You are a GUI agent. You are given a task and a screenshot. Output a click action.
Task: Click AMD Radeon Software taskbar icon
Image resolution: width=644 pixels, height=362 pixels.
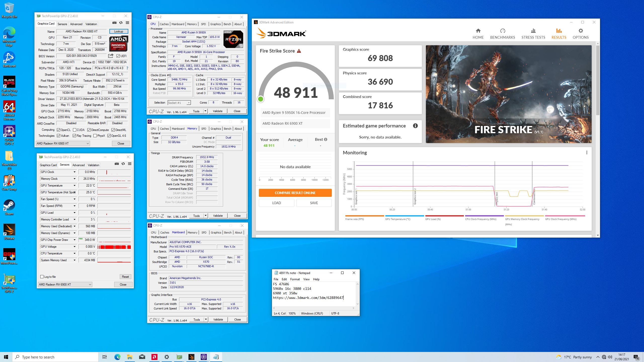154,357
